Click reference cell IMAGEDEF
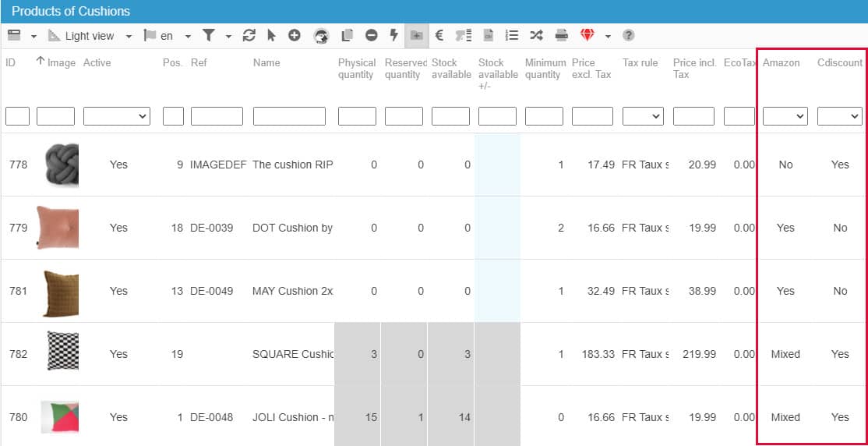 point(218,165)
